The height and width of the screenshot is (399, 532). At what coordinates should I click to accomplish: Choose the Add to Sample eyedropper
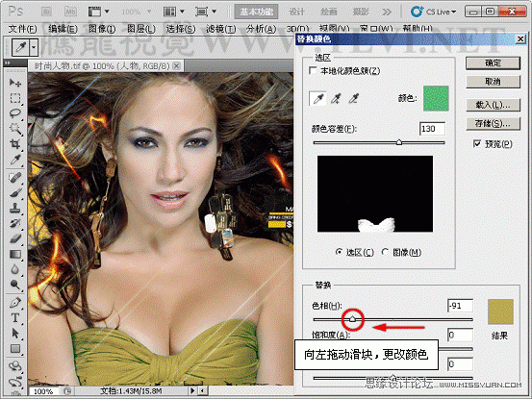[x=336, y=99]
